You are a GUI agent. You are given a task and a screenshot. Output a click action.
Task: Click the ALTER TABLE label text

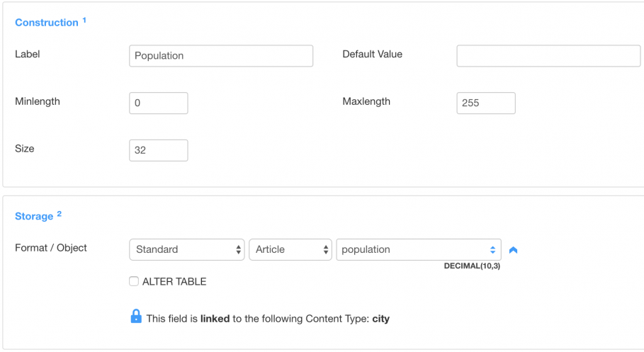174,282
